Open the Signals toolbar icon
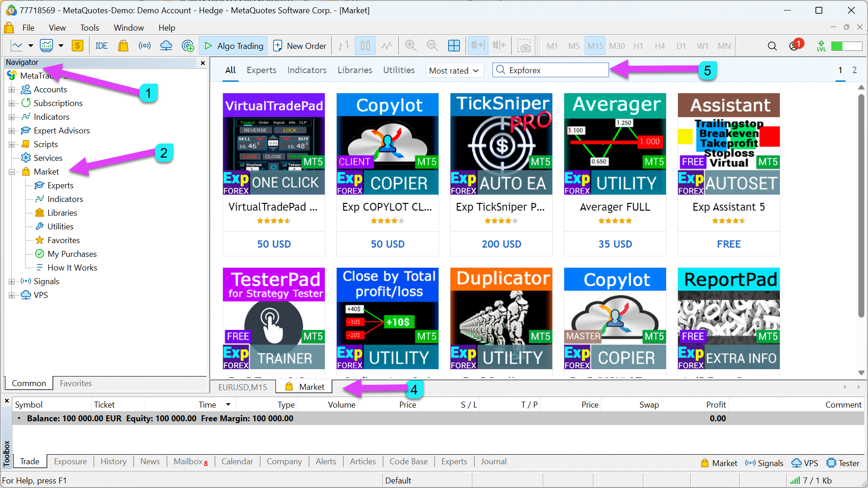The height and width of the screenshot is (488, 868). click(145, 46)
